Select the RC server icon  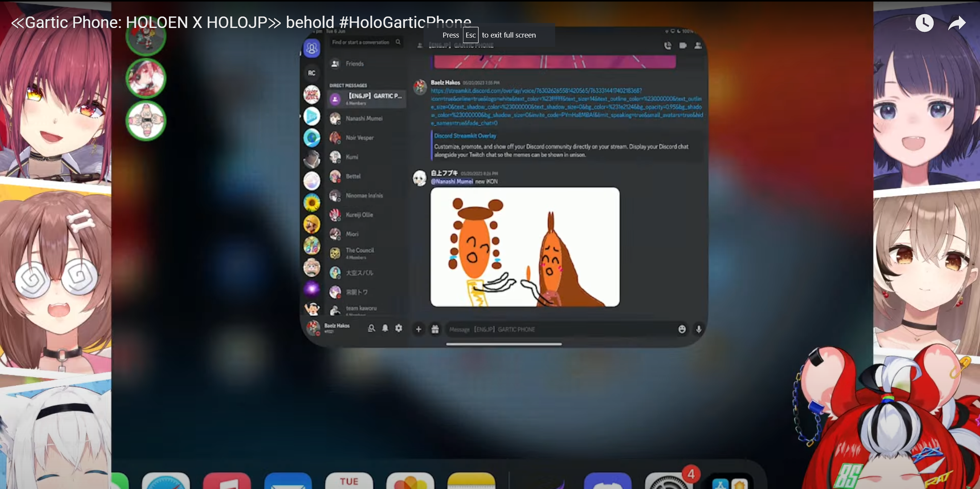click(312, 73)
